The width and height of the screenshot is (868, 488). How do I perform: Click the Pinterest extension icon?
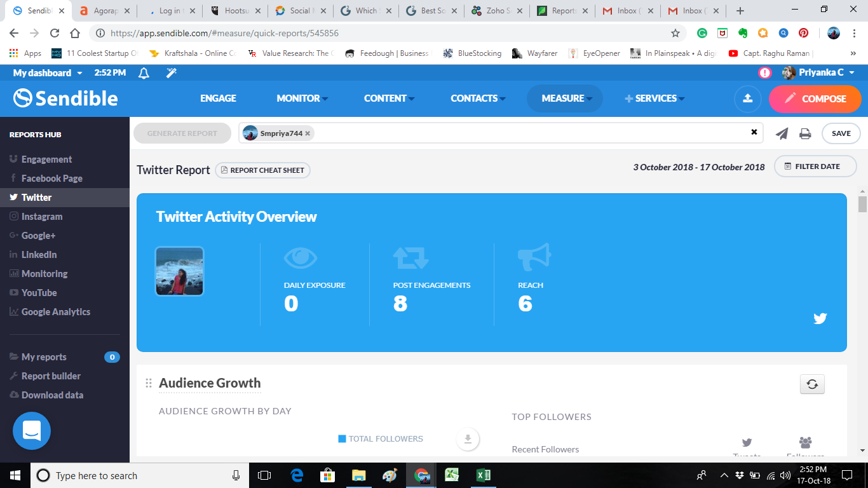[804, 33]
